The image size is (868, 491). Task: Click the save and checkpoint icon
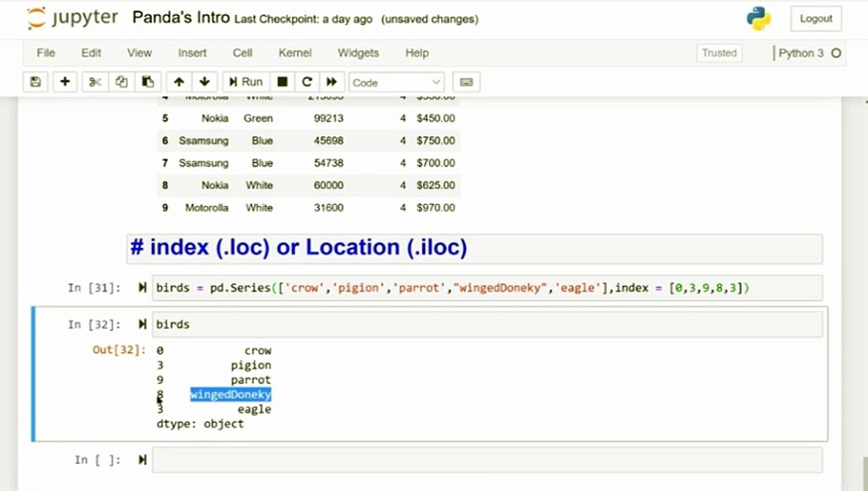click(35, 82)
